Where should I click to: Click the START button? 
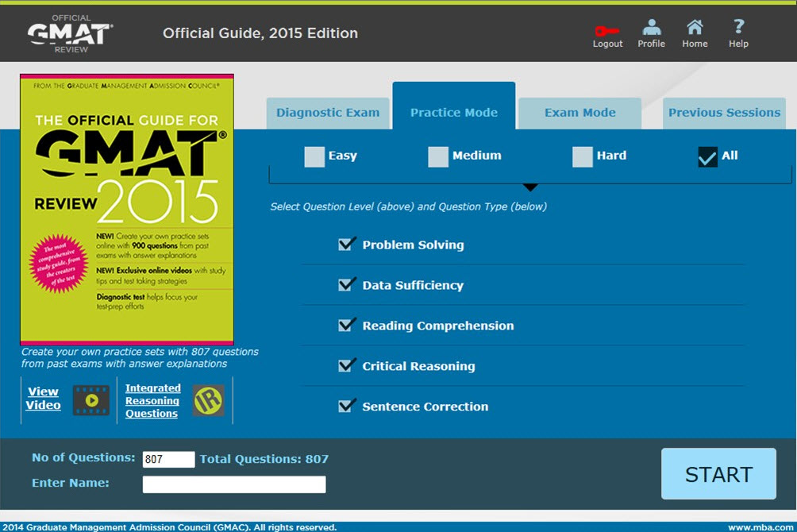(x=718, y=473)
